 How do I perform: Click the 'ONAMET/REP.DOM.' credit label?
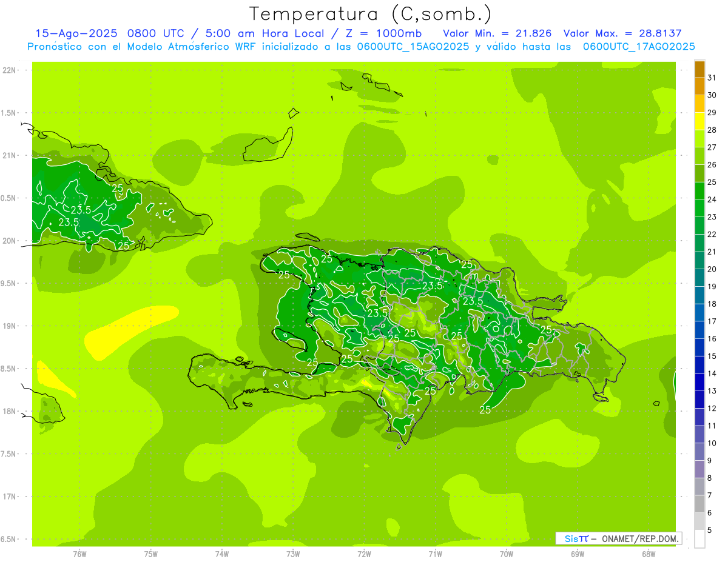[x=640, y=538]
